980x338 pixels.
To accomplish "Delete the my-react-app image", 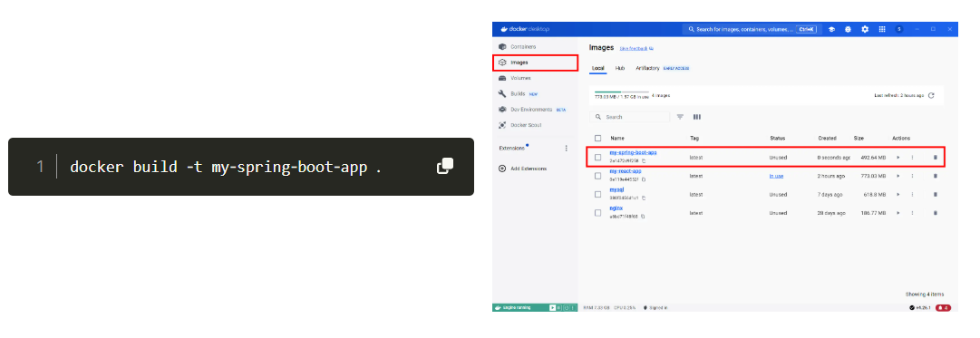I will point(935,176).
